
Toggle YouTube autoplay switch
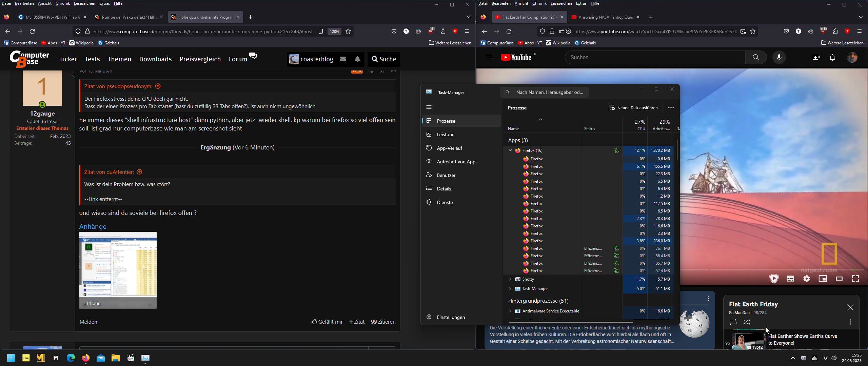pos(774,279)
